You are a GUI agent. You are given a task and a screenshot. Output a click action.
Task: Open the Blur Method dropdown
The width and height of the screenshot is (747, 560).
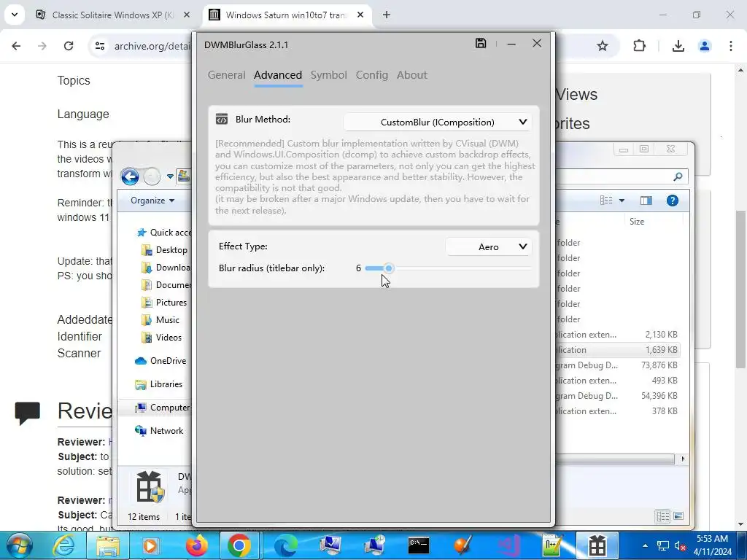438,122
